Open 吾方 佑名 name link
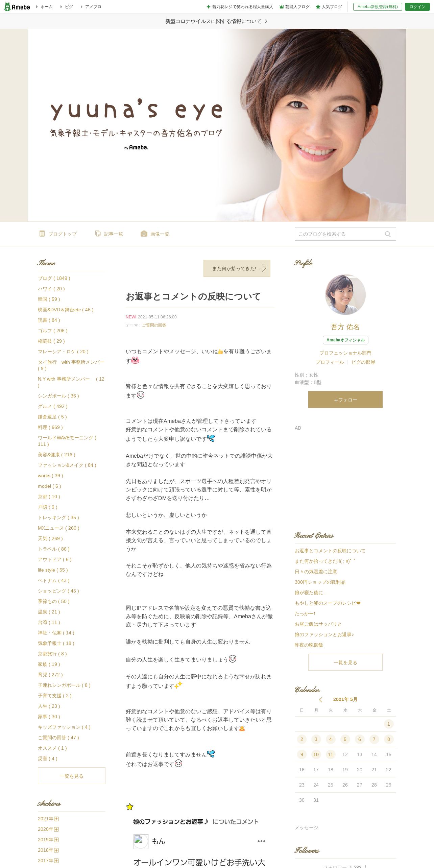434x868 pixels. tap(345, 327)
